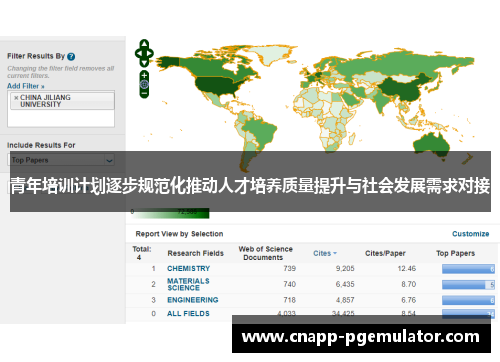Select the 718 documents value
Viewport: 500px width, 362px height.
(289, 300)
